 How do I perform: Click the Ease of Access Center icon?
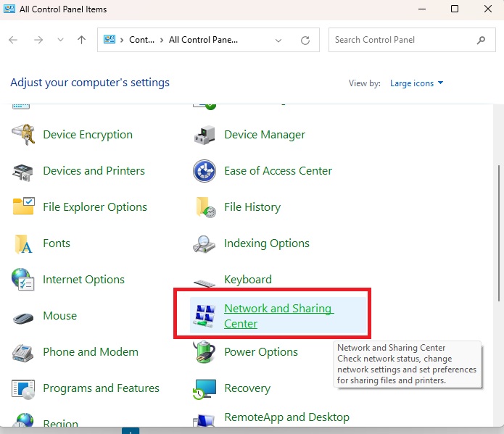pos(205,171)
